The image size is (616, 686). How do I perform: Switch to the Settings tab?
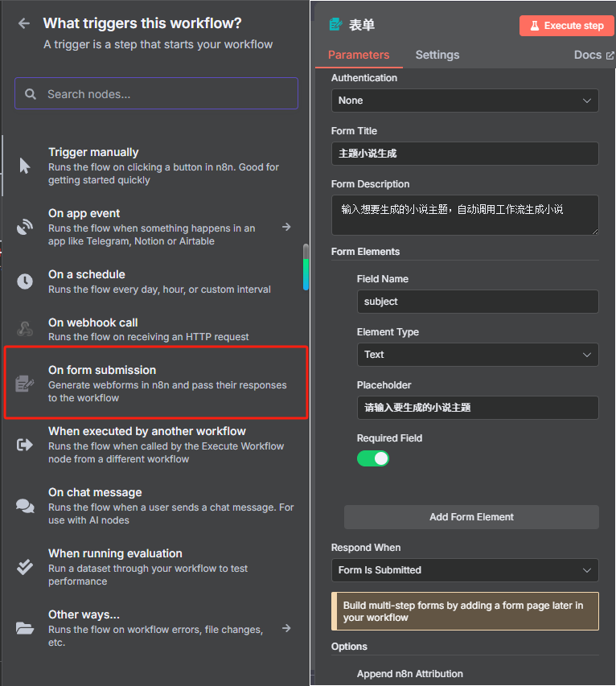pyautogui.click(x=437, y=55)
